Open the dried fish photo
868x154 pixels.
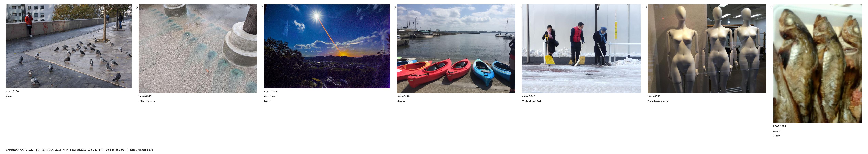[x=817, y=63]
